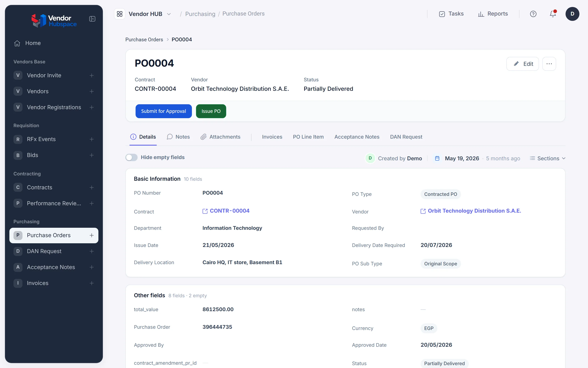588x368 pixels.
Task: Open notifications bell icon
Action: tap(553, 14)
